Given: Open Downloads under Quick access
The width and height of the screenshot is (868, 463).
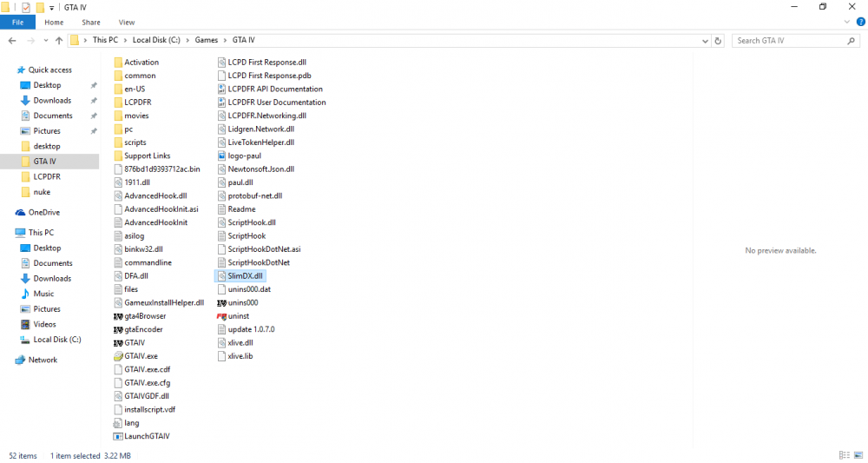Looking at the screenshot, I should click(x=52, y=100).
